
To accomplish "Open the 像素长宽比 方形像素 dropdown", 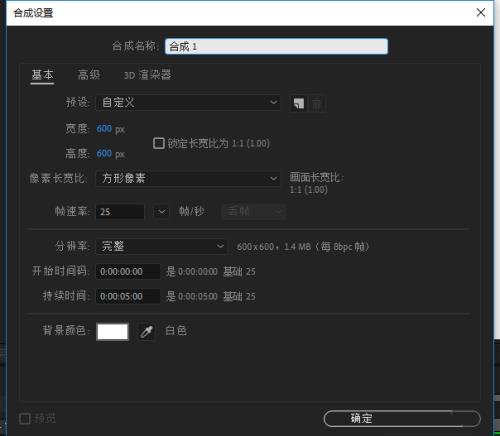I will 188,178.
